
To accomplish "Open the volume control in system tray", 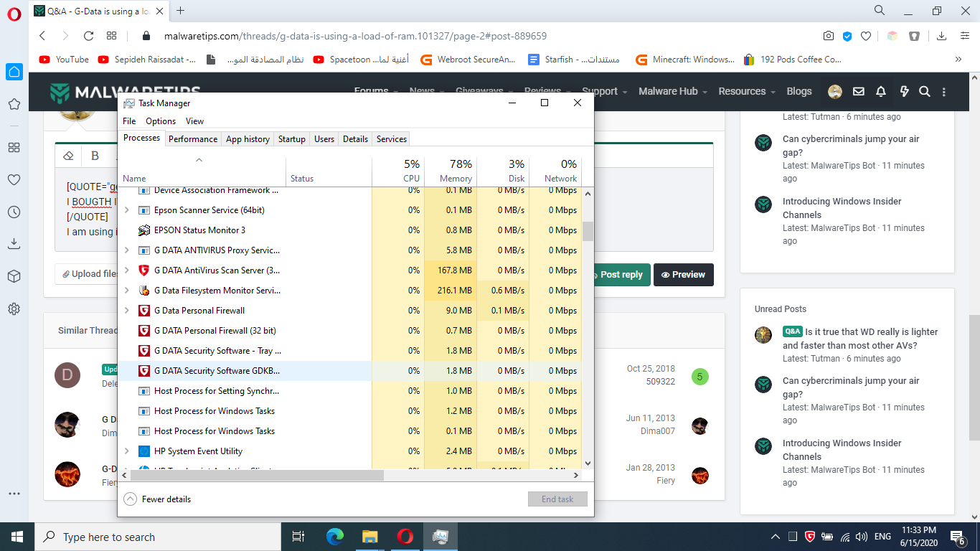I will [x=862, y=537].
